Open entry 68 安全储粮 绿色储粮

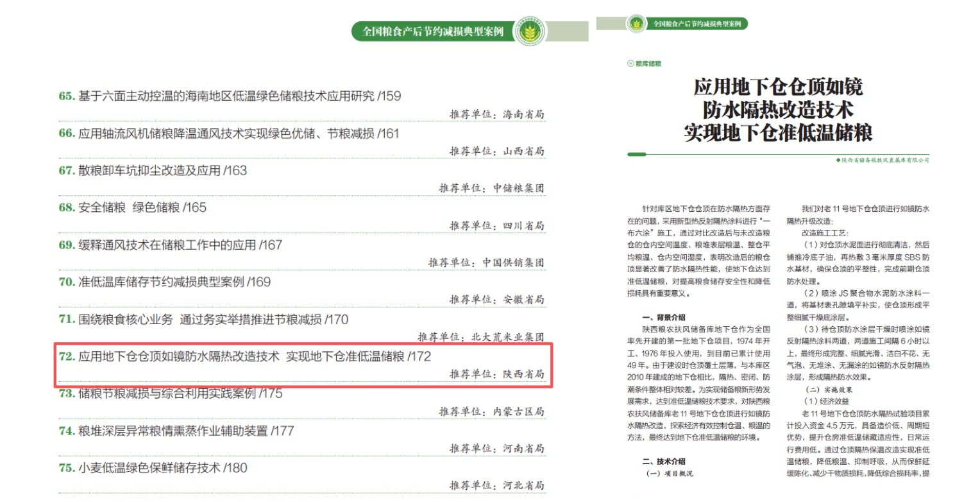[132, 208]
